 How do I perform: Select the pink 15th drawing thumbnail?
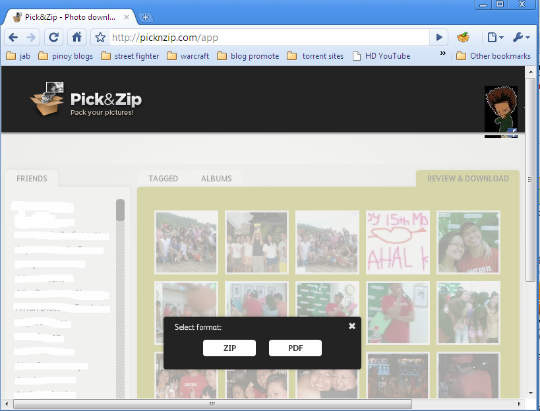pyautogui.click(x=398, y=242)
